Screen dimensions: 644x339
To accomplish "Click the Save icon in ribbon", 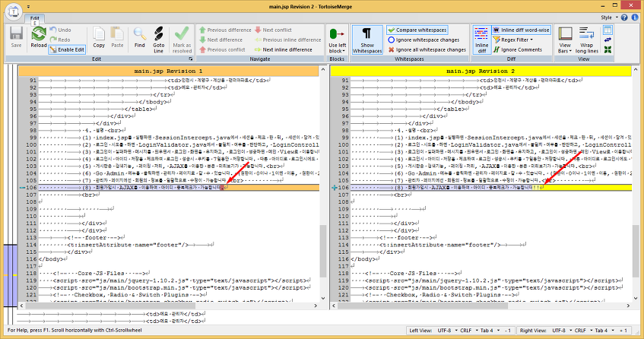I will point(16,34).
